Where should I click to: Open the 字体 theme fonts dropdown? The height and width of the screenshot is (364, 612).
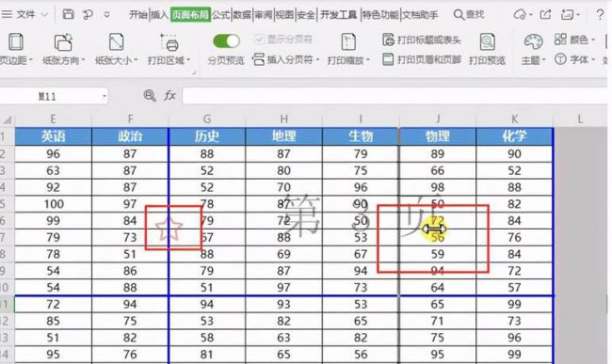574,59
